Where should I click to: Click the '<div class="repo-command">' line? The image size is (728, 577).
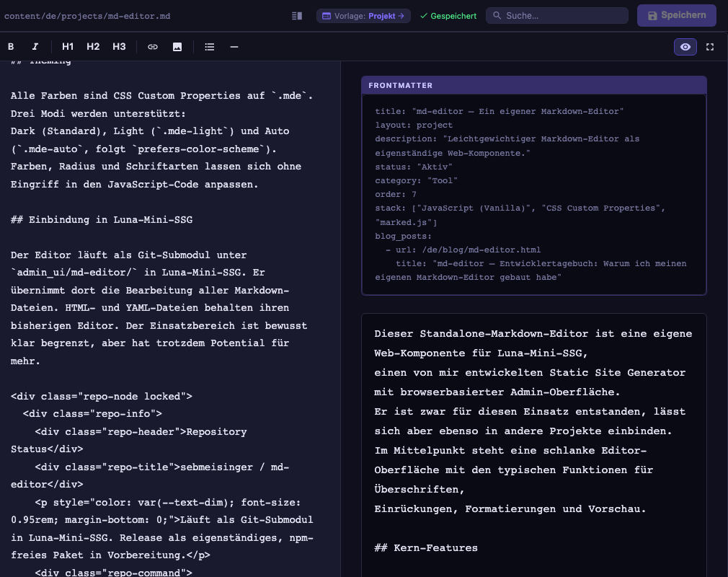114,572
